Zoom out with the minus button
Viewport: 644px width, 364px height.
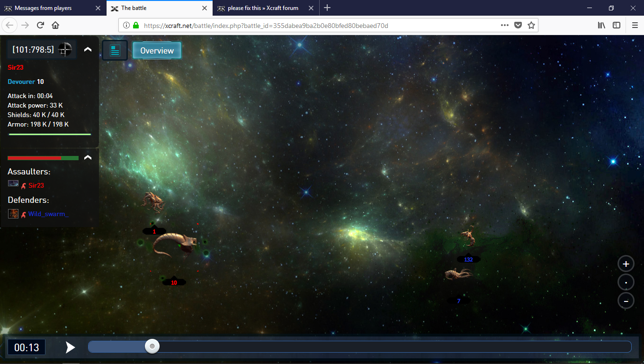626,301
